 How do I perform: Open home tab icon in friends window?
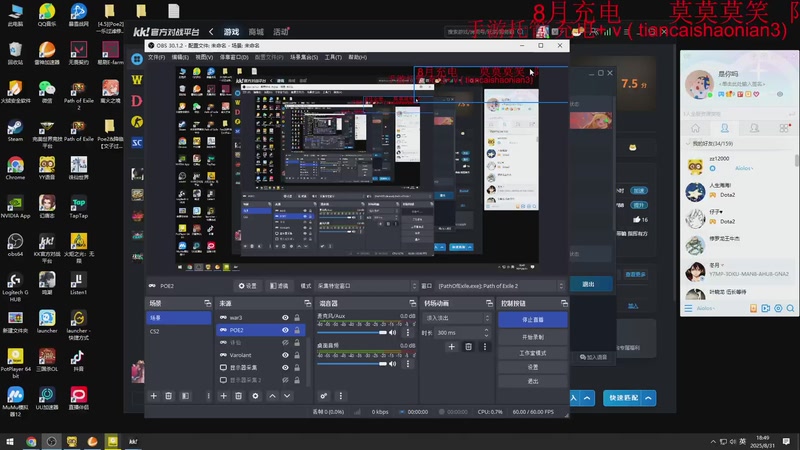pyautogui.click(x=695, y=129)
